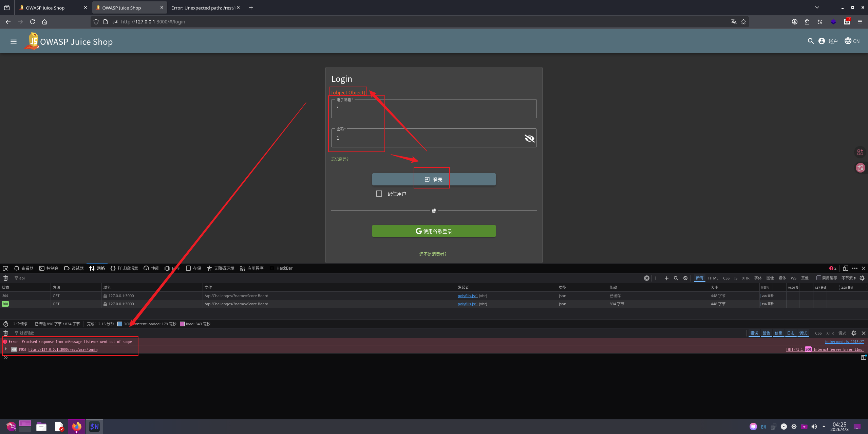Click the Firefox icon in the taskbar

pyautogui.click(x=77, y=427)
